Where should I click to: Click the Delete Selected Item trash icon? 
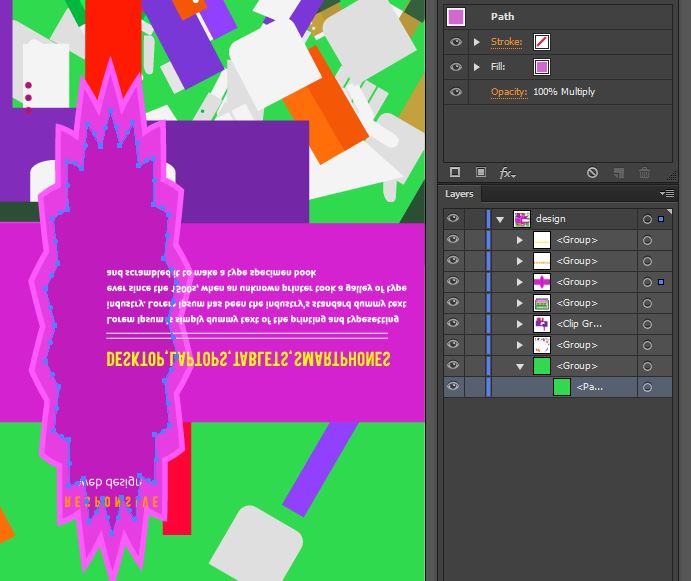pyautogui.click(x=645, y=173)
